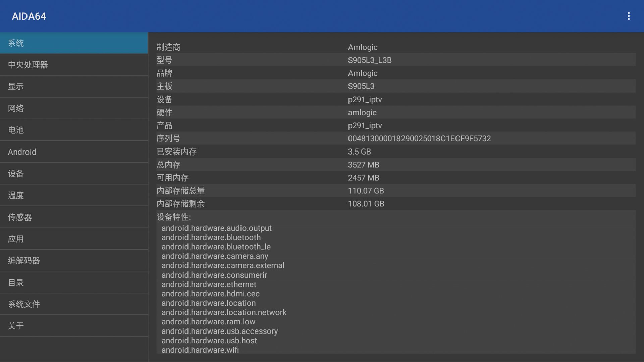Switch to the 显示 category
Viewport: 644px width, 362px height.
74,86
